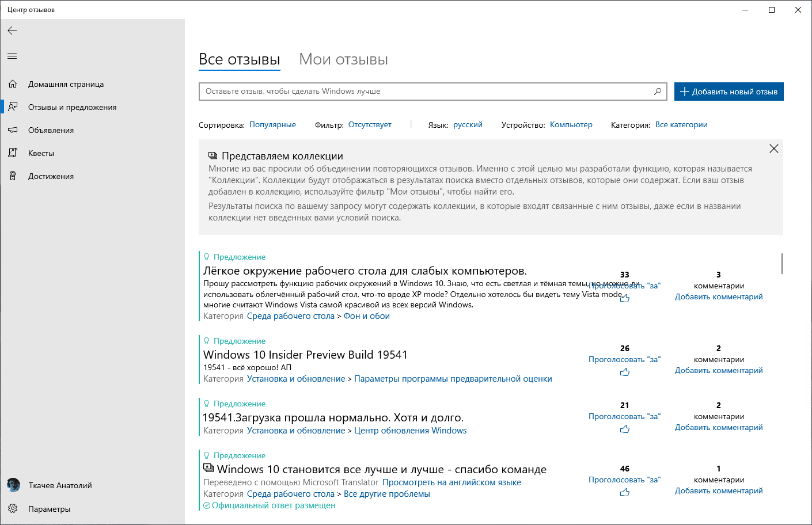Click thumbs-up for 19541.Загрузка прошла нормально
This screenshot has height=525, width=812.
click(x=625, y=429)
